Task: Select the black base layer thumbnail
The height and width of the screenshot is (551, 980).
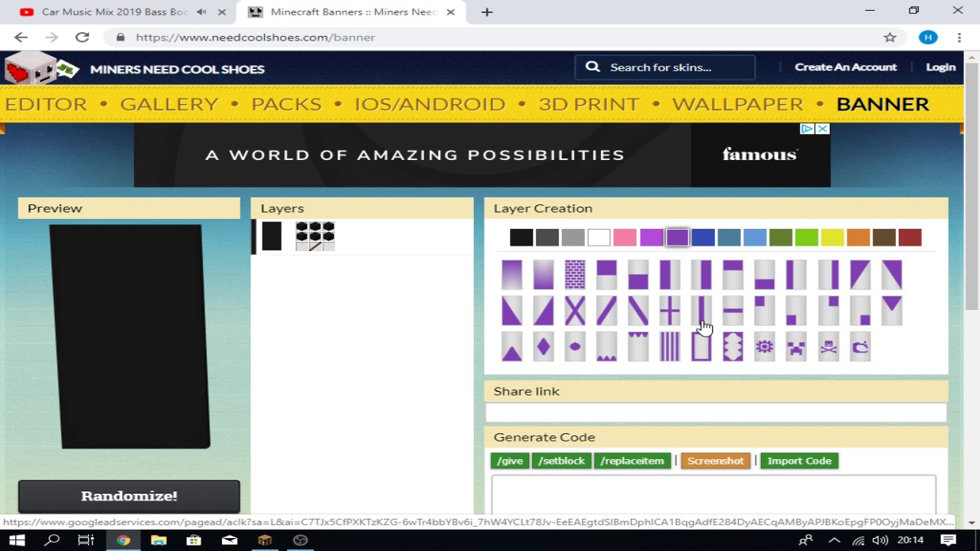Action: pos(271,236)
